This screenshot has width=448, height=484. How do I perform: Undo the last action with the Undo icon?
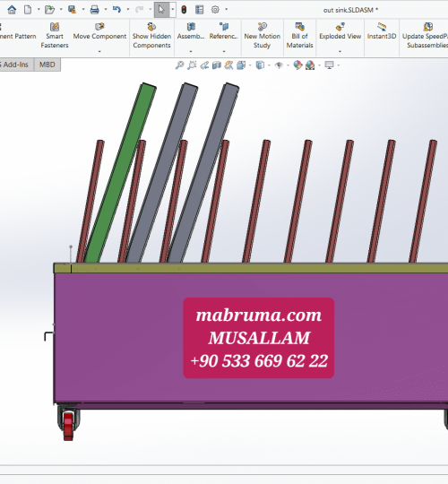coord(116,10)
